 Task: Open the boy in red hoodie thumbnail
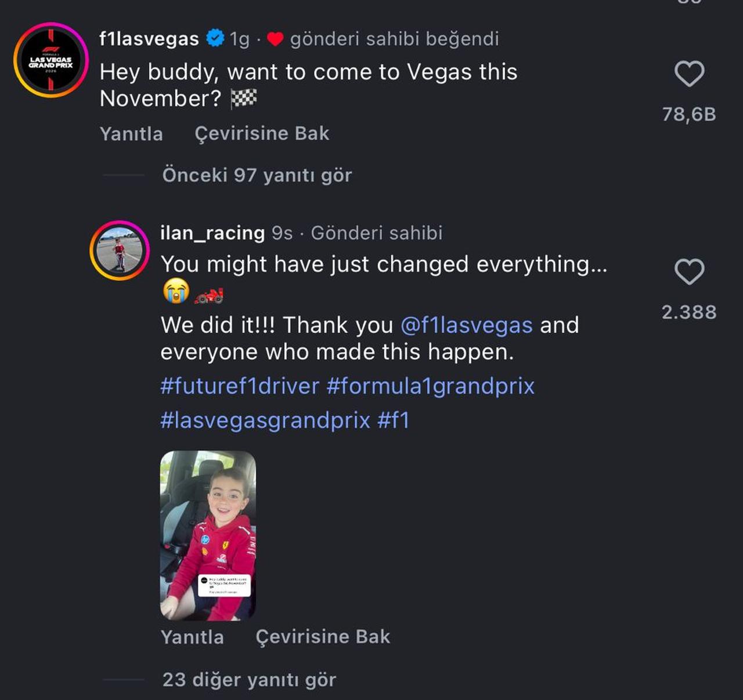(x=208, y=535)
